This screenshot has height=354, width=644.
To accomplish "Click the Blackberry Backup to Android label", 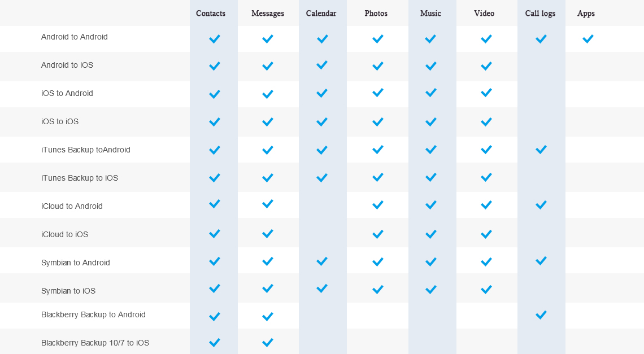I will (93, 314).
